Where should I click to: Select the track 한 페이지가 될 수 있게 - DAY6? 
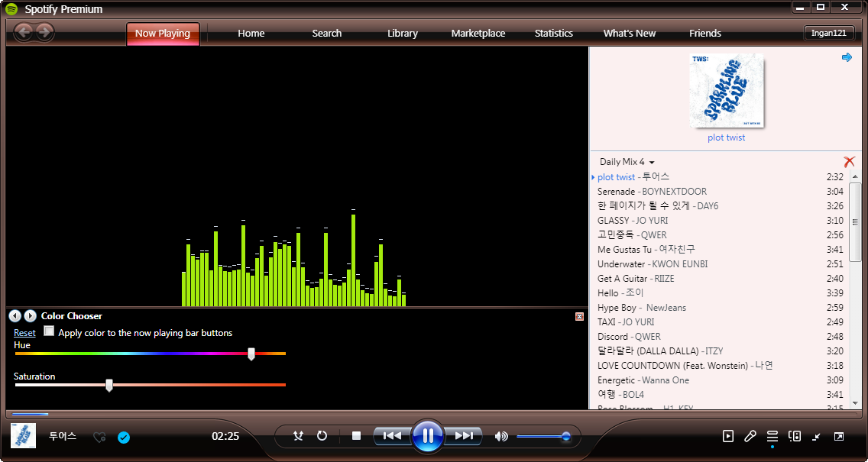pos(721,206)
